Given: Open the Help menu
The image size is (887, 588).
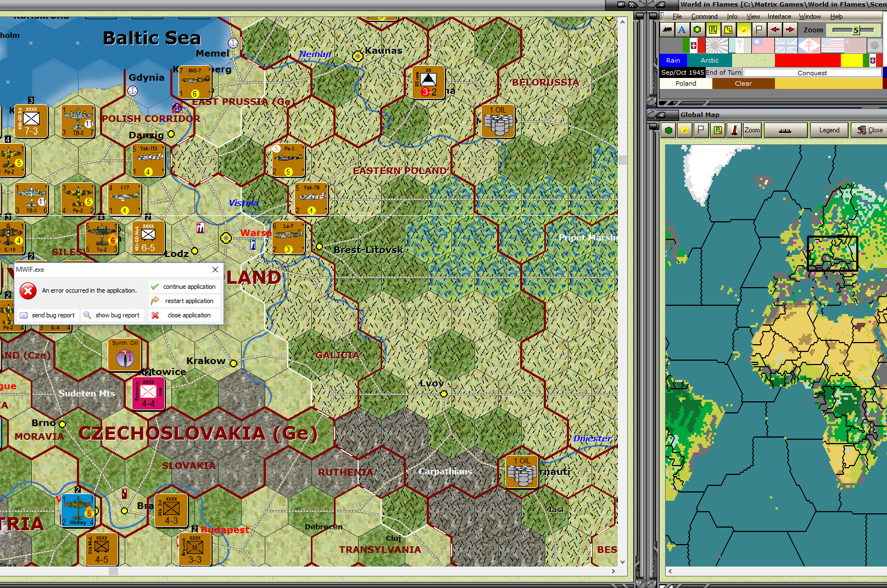Looking at the screenshot, I should coord(836,16).
